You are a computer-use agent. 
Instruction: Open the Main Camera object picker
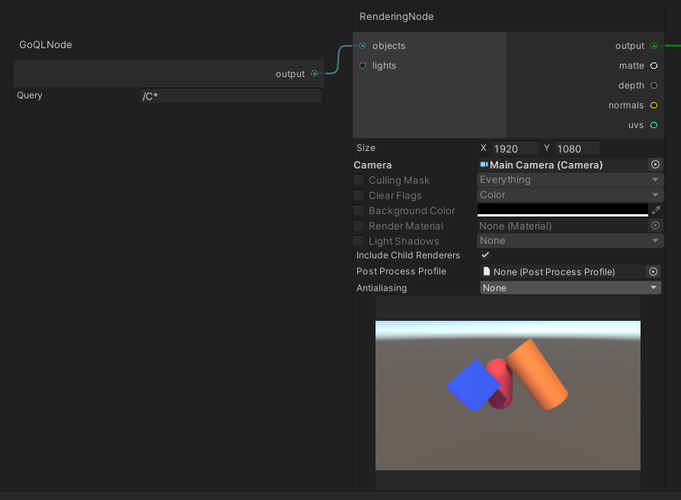655,165
